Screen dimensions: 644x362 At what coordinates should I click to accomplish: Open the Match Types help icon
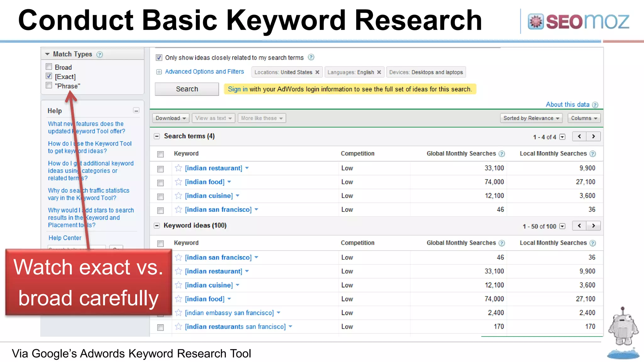(x=100, y=55)
